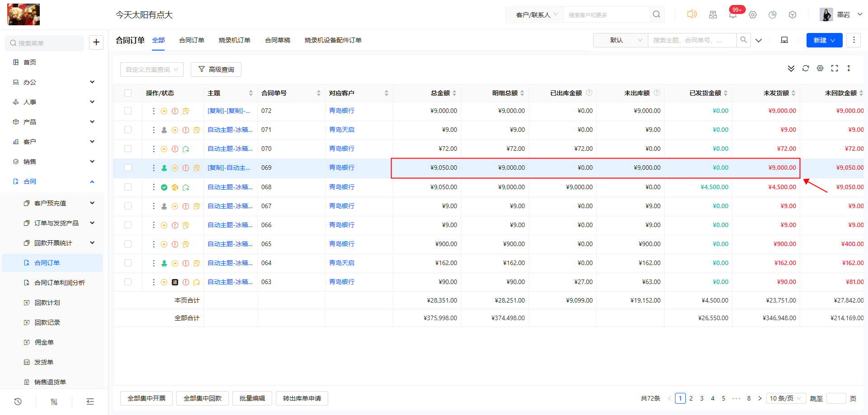The image size is (868, 415).
Task: Toggle fullscreen view of the table
Action: pos(835,68)
